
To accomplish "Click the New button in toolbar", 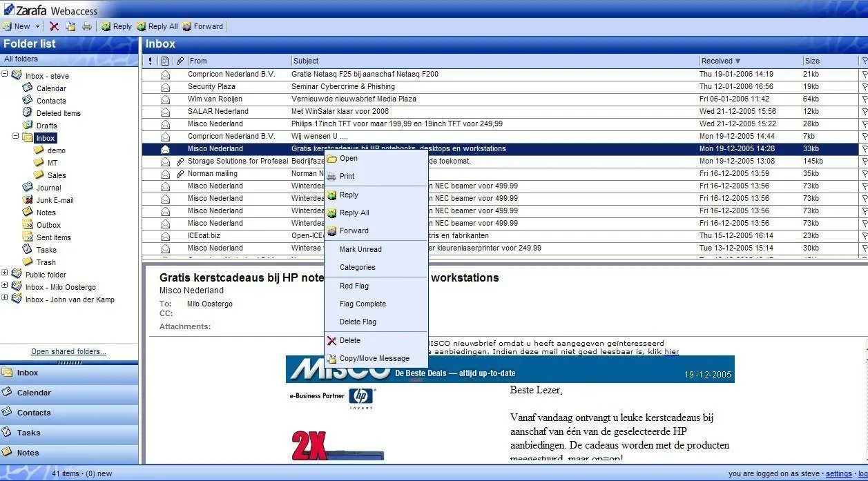I will click(x=17, y=26).
